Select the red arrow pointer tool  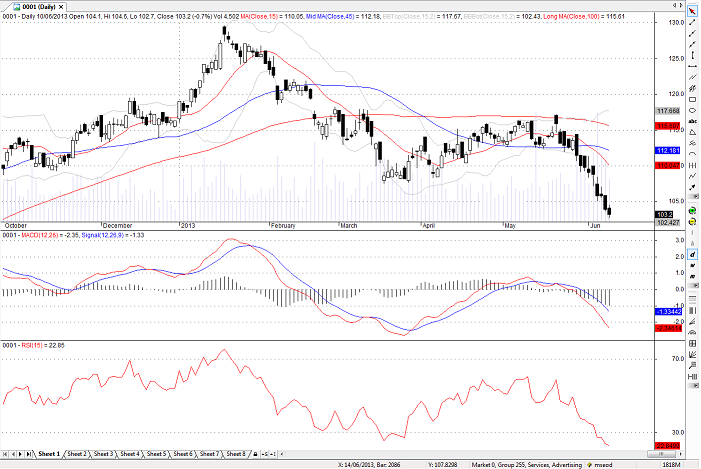(692, 11)
